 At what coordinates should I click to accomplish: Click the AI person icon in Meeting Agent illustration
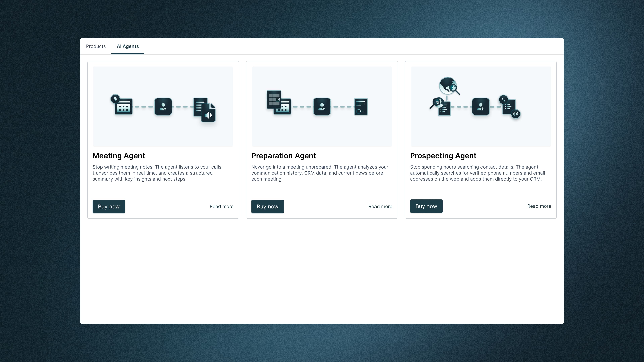(163, 107)
